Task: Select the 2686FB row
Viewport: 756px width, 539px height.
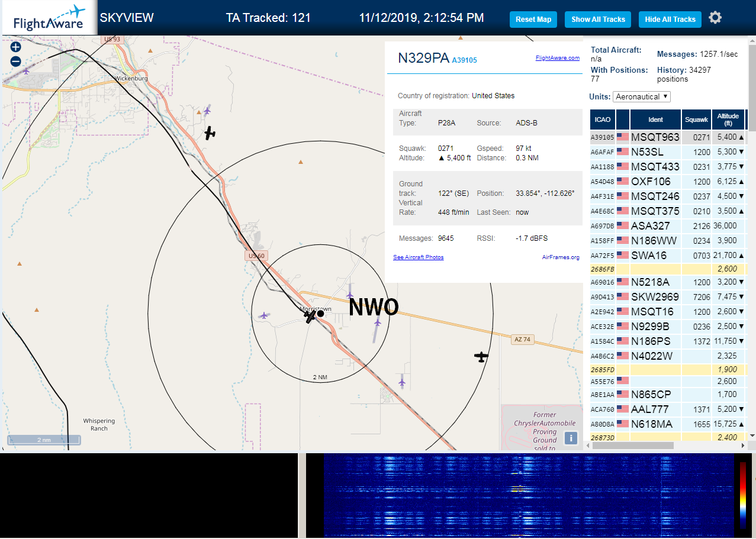Action: (668, 269)
